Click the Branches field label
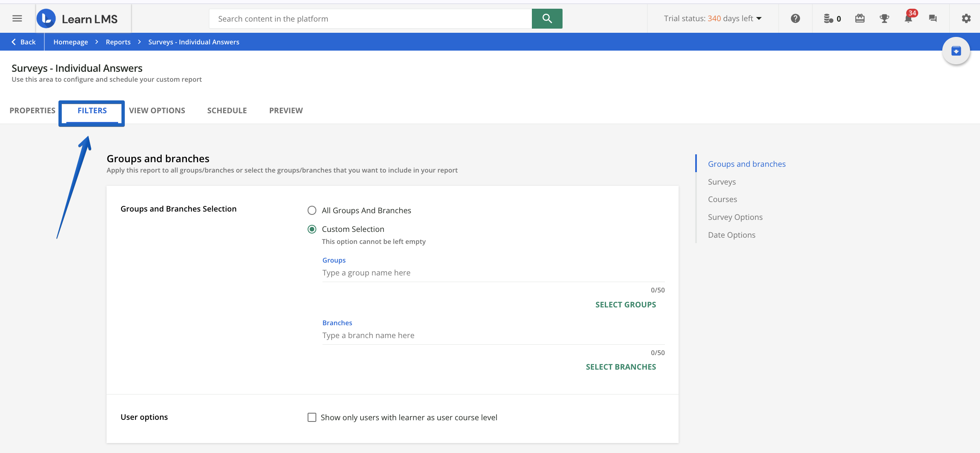Viewport: 980px width, 453px height. (337, 323)
